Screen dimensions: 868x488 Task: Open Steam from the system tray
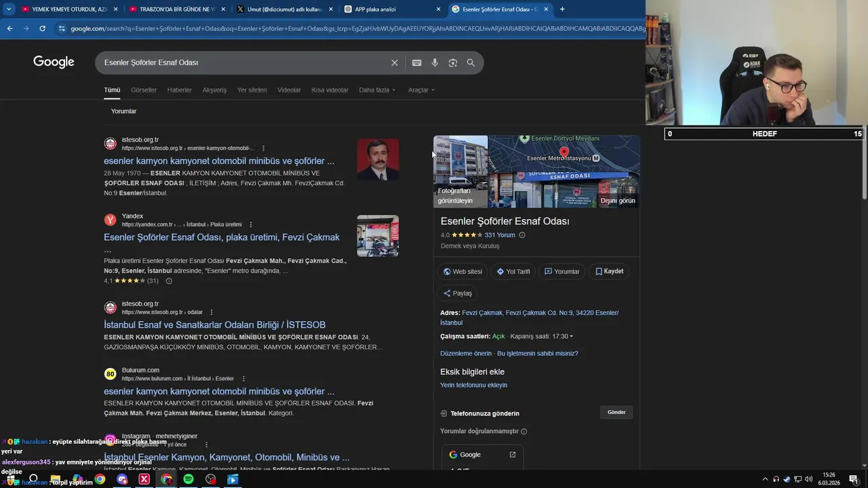pos(787,479)
